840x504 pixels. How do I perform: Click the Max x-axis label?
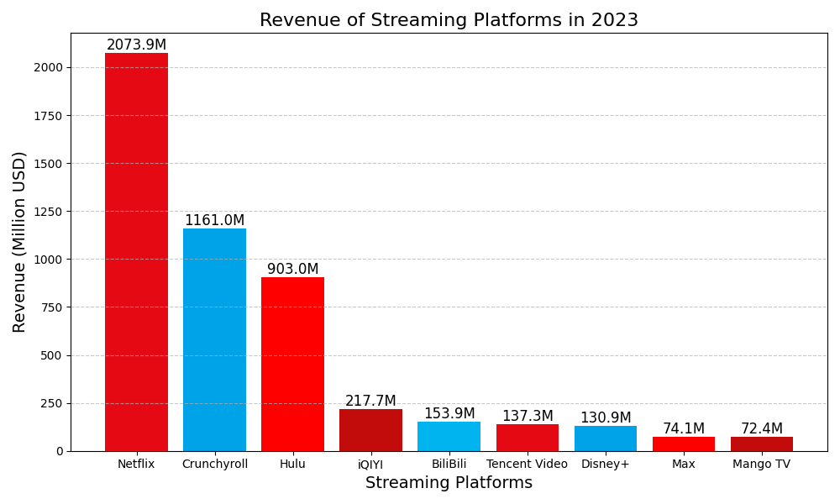click(684, 464)
